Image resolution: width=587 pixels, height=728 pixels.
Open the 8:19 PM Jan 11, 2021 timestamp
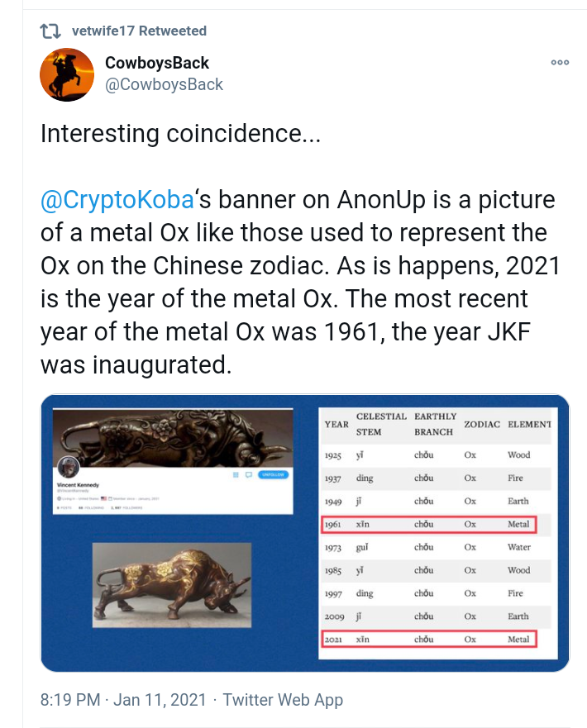[x=122, y=699]
